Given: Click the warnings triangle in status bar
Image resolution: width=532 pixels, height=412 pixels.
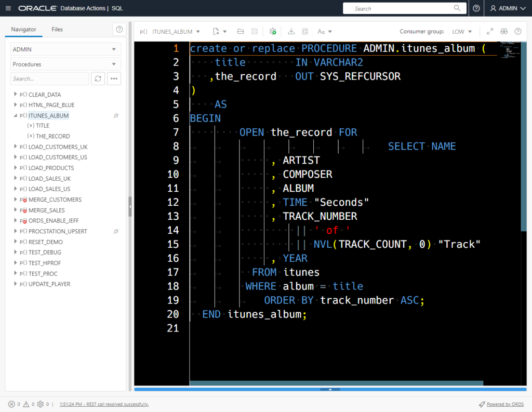Looking at the screenshot, I should coord(26,404).
